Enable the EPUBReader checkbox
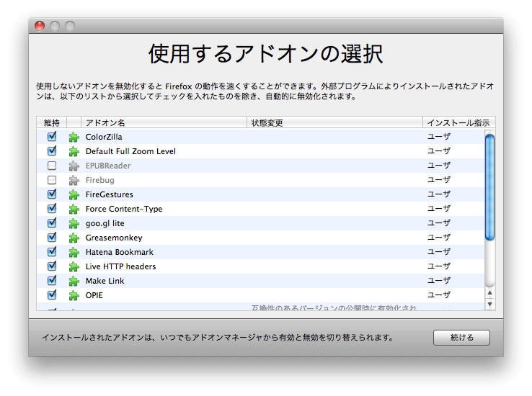Image resolution: width=532 pixels, height=396 pixels. coord(52,166)
